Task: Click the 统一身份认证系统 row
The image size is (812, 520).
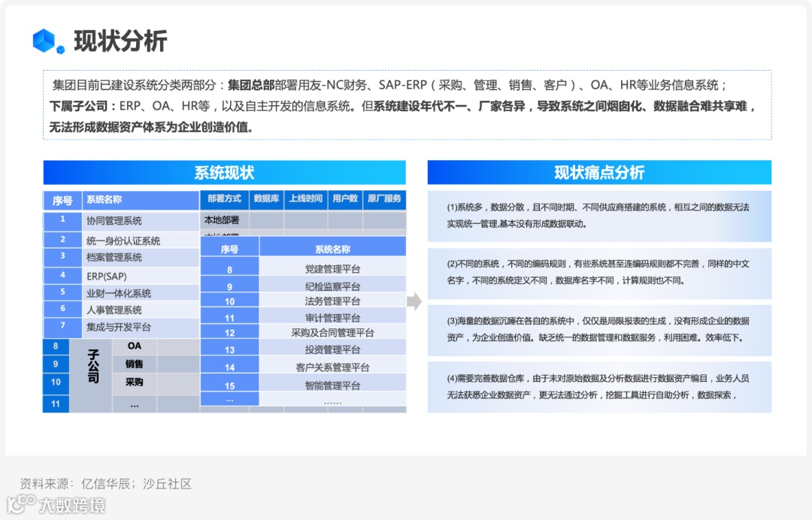Action: pos(121,240)
